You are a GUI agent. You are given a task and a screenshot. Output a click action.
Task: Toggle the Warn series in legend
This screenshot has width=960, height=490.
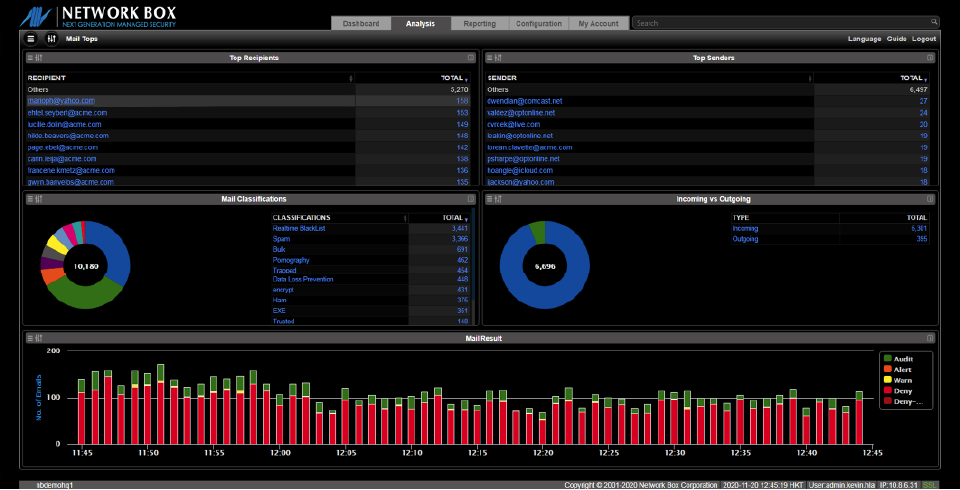tap(898, 380)
